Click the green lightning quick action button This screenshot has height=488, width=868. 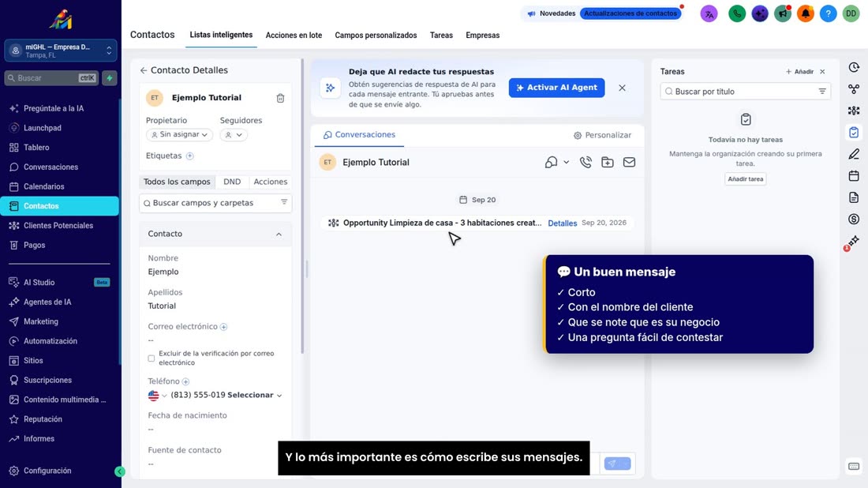[x=110, y=78]
